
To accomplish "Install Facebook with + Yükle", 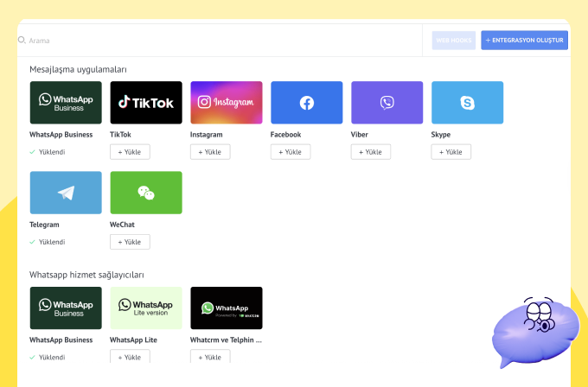I will [291, 152].
